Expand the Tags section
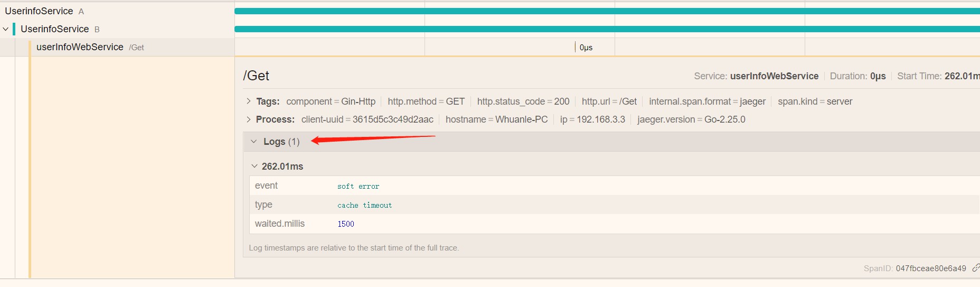Viewport: 980px width, 287px height. coord(249,101)
